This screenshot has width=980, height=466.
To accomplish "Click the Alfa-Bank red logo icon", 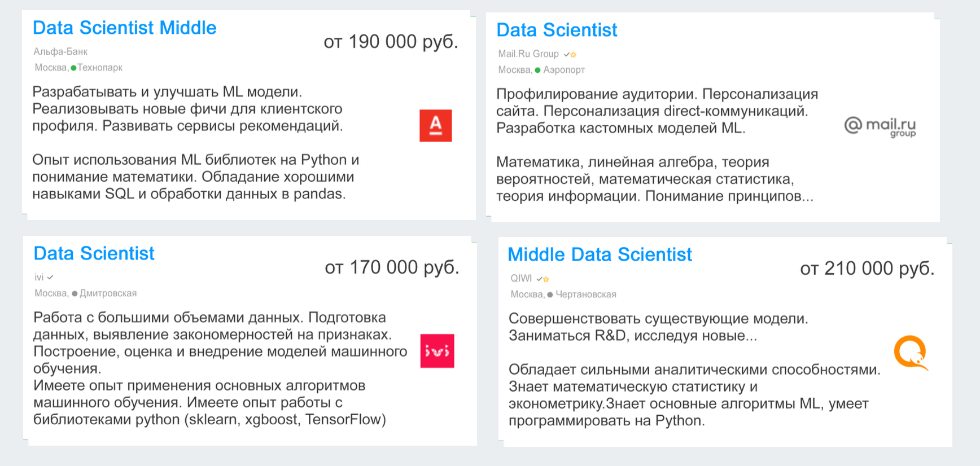I will coord(437,125).
